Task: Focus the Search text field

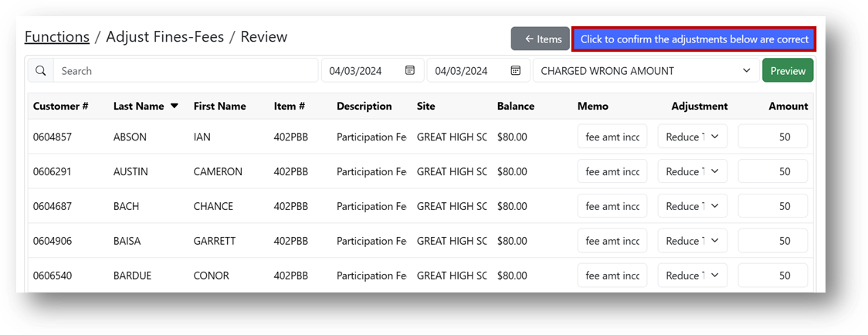Action: pos(185,70)
